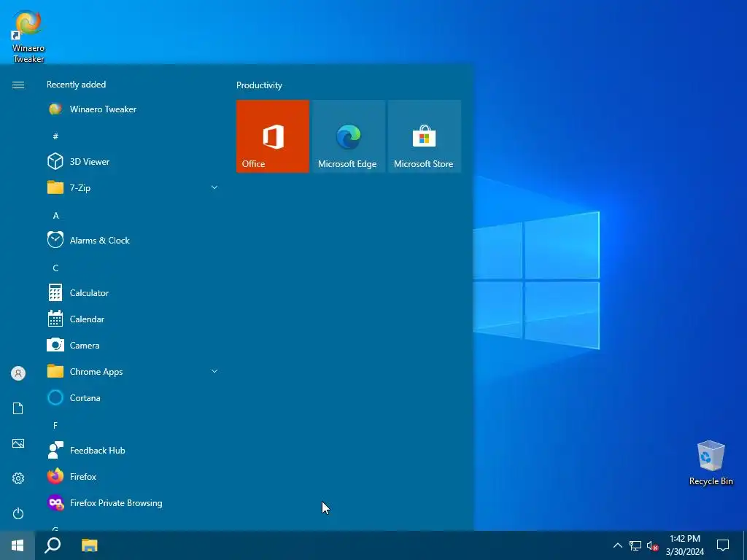Show hidden tray icons chevron

617,545
